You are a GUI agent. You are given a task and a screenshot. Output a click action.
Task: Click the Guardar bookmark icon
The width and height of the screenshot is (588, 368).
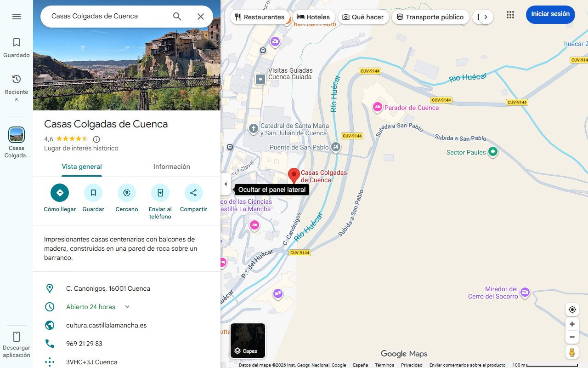pos(93,193)
